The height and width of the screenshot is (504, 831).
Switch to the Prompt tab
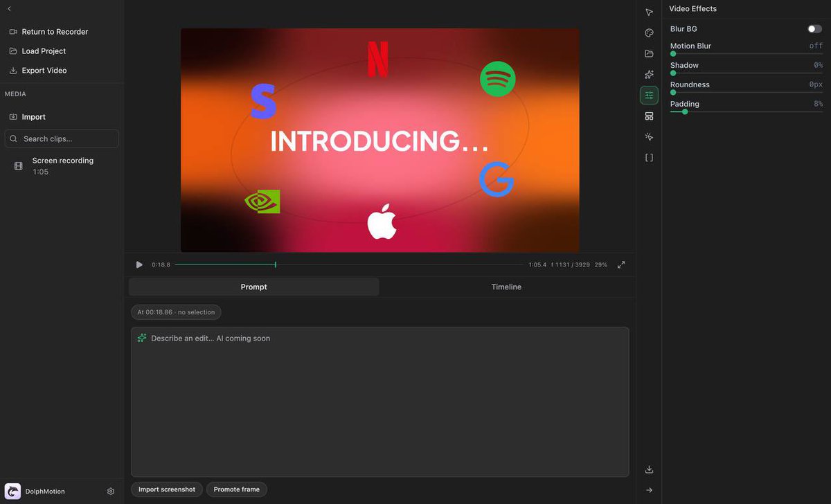(x=253, y=287)
